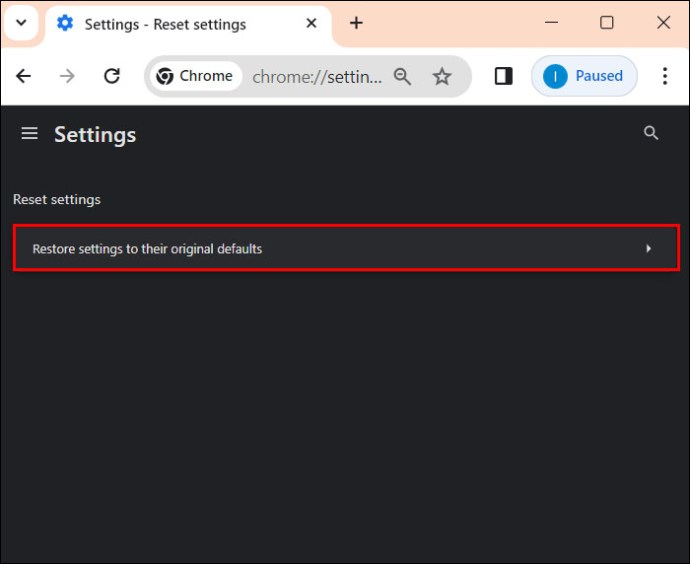Search settings using the magnifier icon

tap(651, 133)
